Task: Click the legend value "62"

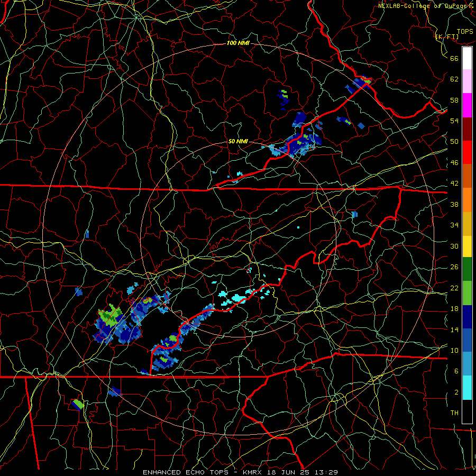Action: (x=454, y=79)
